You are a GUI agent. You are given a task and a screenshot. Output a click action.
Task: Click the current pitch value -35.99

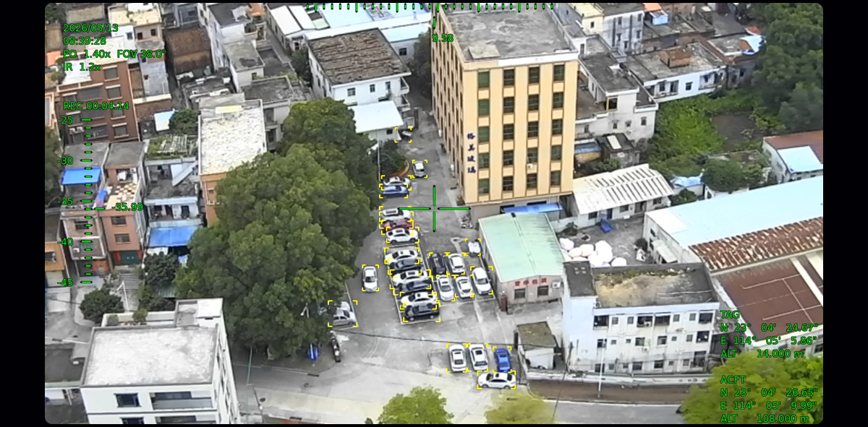click(129, 207)
